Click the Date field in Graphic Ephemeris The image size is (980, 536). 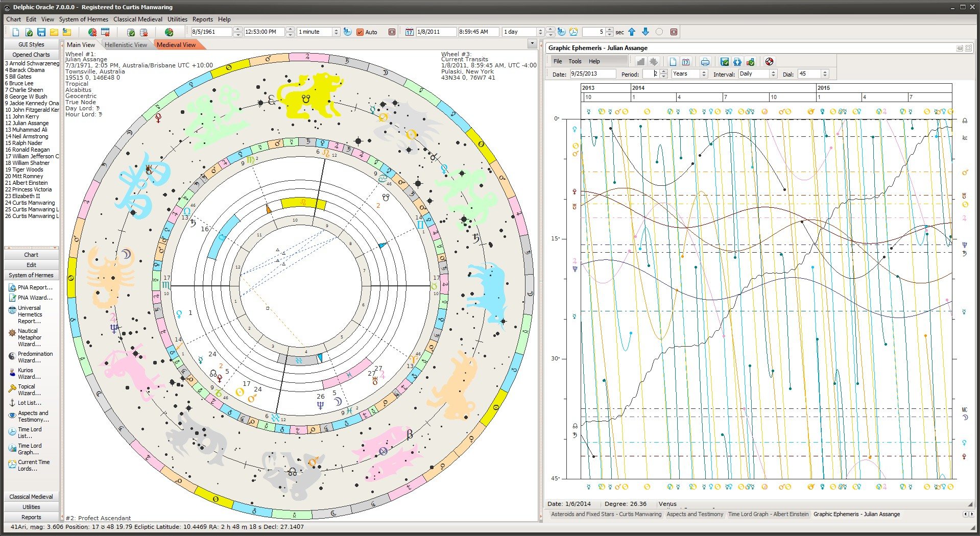592,74
